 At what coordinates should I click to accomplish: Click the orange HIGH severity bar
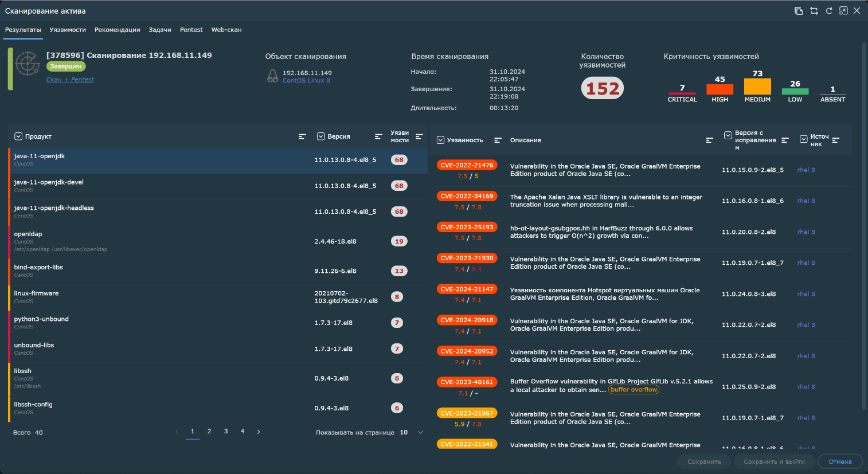720,89
